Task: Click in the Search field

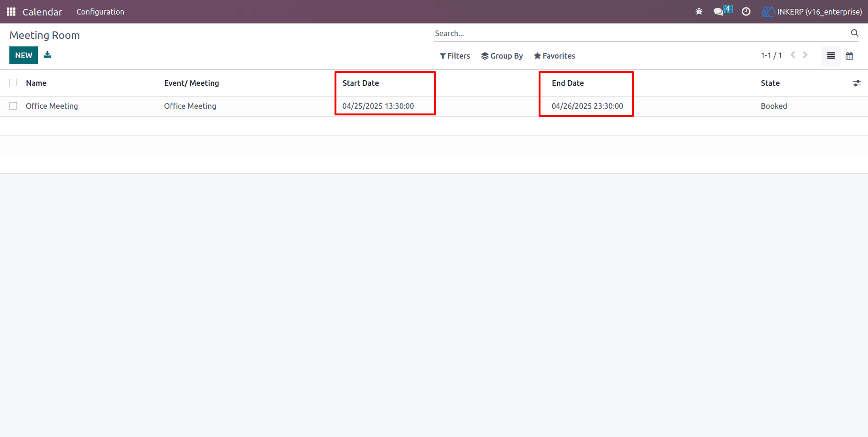Action: (x=640, y=33)
